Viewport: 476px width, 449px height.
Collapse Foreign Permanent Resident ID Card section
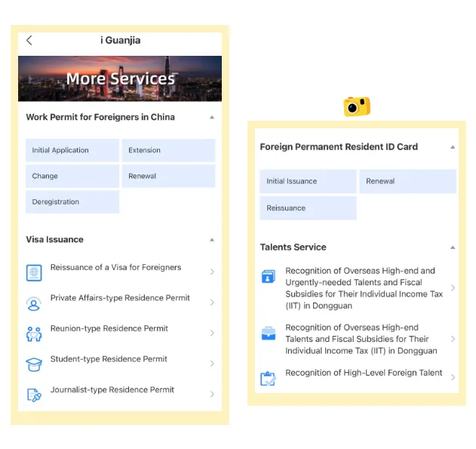[x=453, y=147]
